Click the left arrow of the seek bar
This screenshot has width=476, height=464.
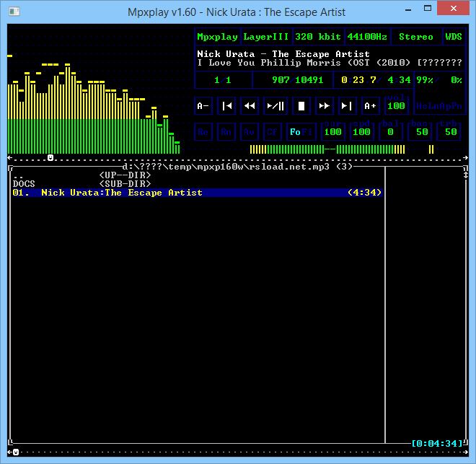(x=10, y=157)
